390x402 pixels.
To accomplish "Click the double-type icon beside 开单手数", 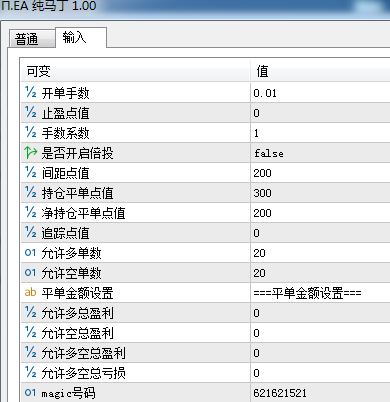I will pos(31,92).
